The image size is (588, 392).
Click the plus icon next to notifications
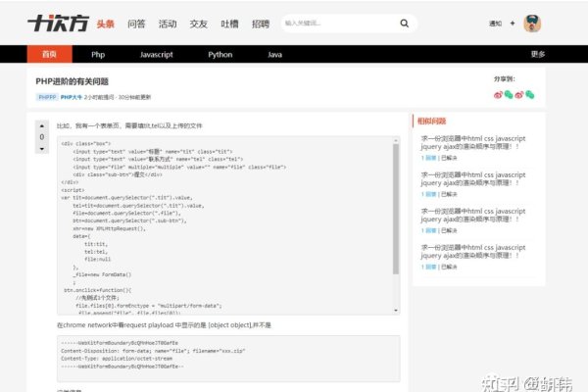click(x=513, y=24)
